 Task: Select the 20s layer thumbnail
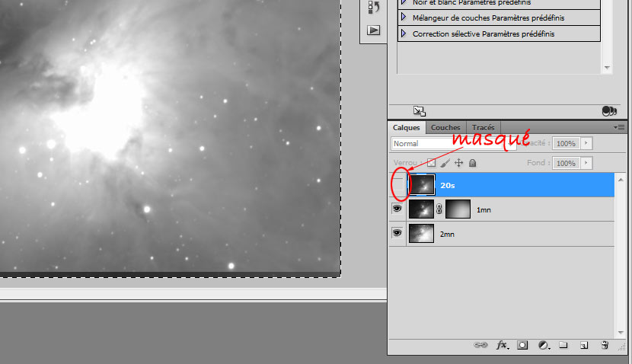click(422, 185)
